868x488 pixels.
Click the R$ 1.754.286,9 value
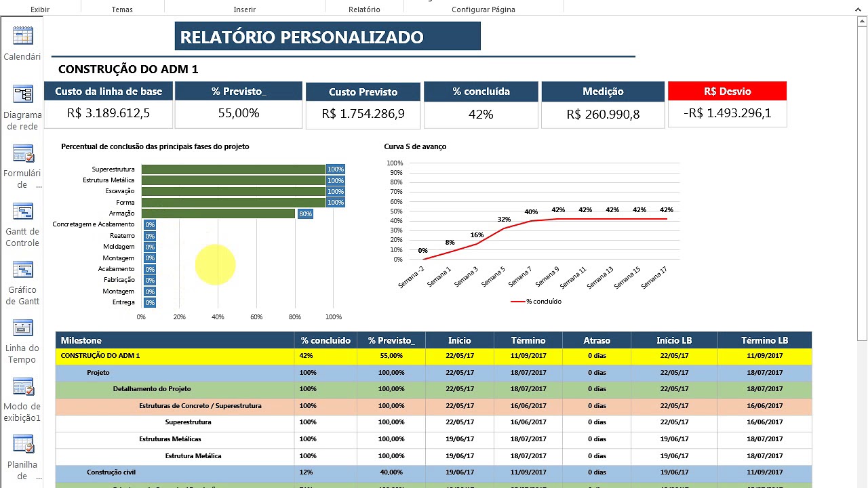(363, 113)
